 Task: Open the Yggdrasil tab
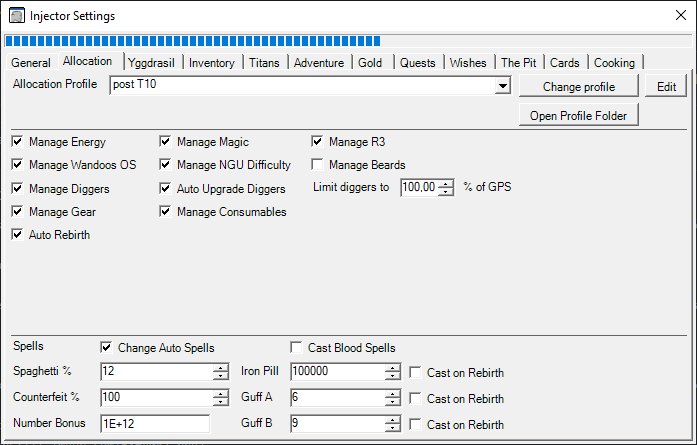pyautogui.click(x=151, y=63)
